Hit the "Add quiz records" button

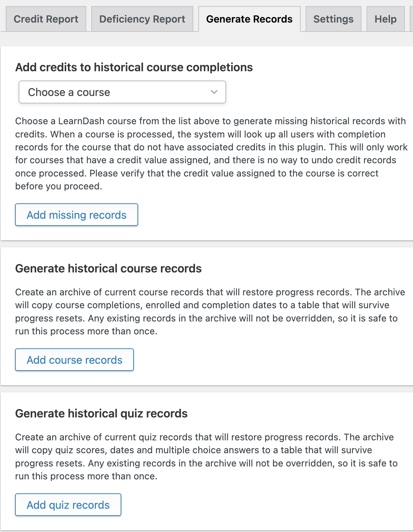(x=68, y=505)
